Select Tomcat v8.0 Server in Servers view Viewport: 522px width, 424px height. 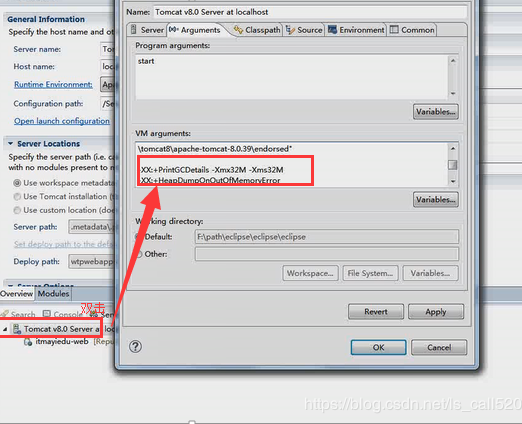click(62, 329)
